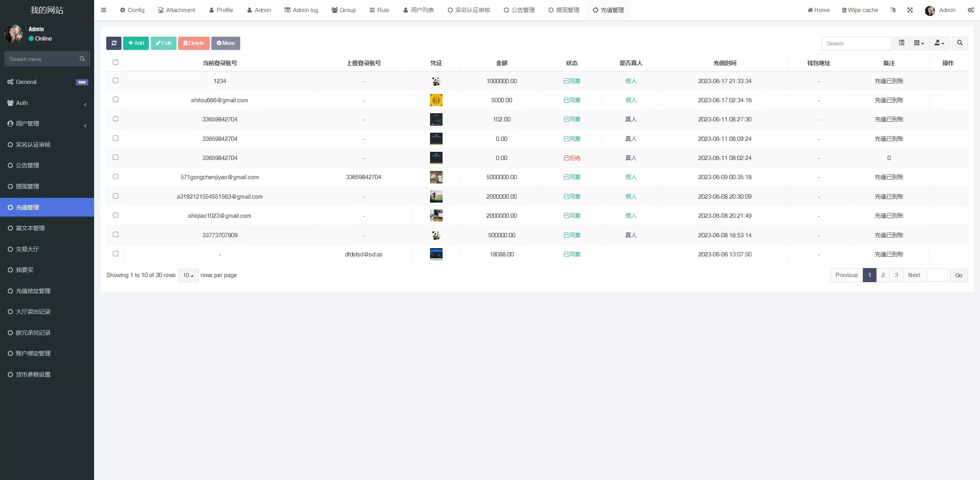Click the table Search input field
Image resolution: width=980 pixels, height=480 pixels.
856,43
